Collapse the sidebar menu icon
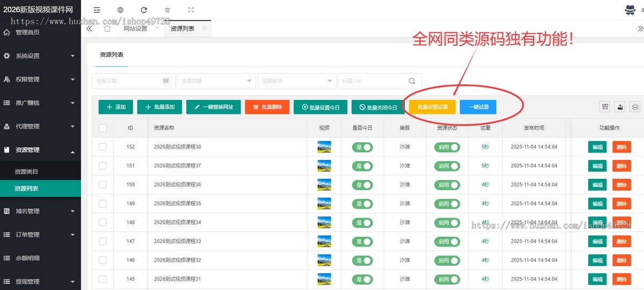 97,10
